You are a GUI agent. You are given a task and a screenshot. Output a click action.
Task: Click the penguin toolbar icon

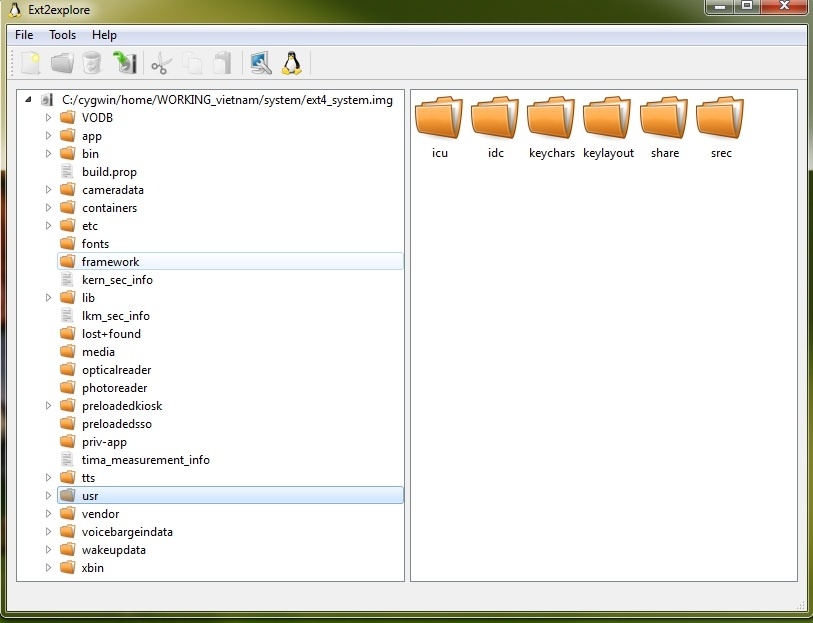292,63
